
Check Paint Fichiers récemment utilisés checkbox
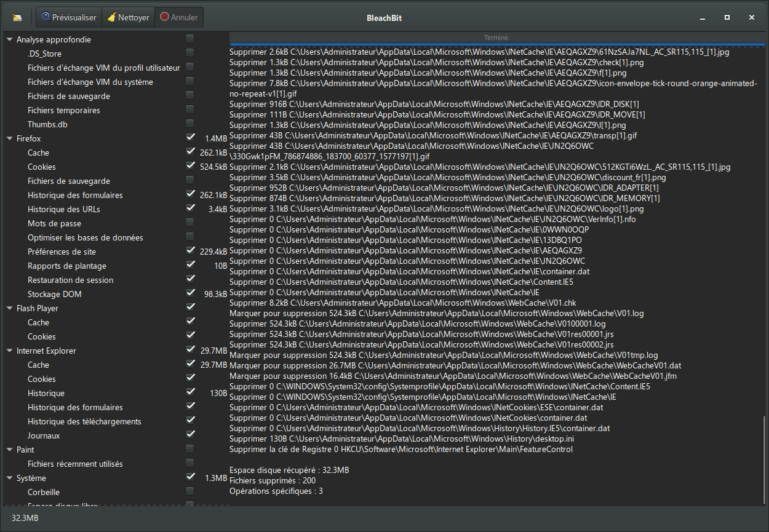190,463
